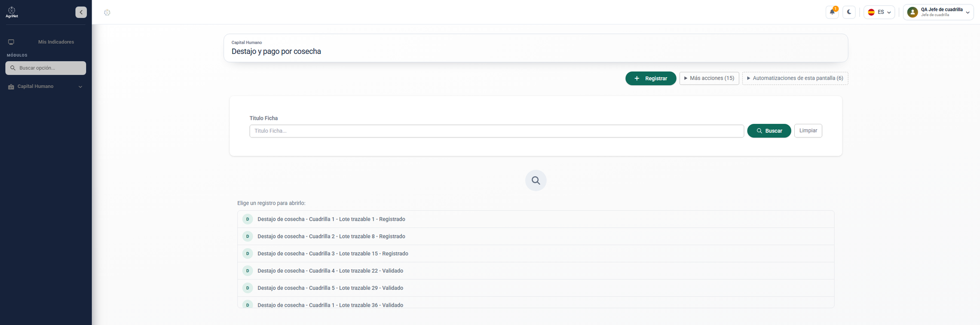Open record Cuadrilla 3 - Lote trazable 15
980x325 pixels.
pos(536,254)
